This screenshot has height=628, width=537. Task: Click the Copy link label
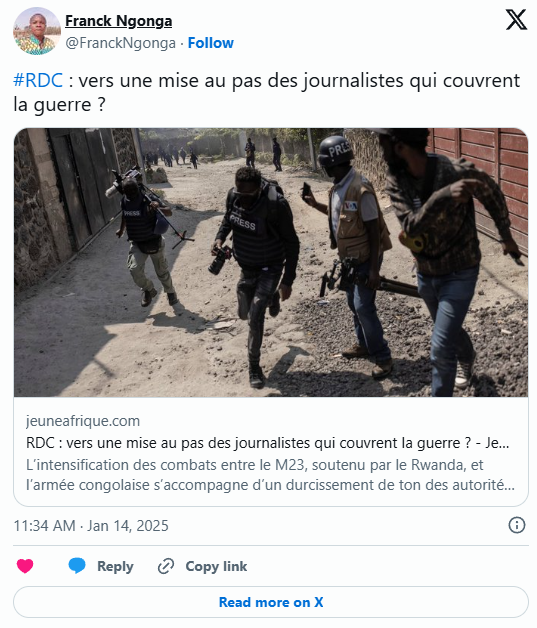click(216, 566)
